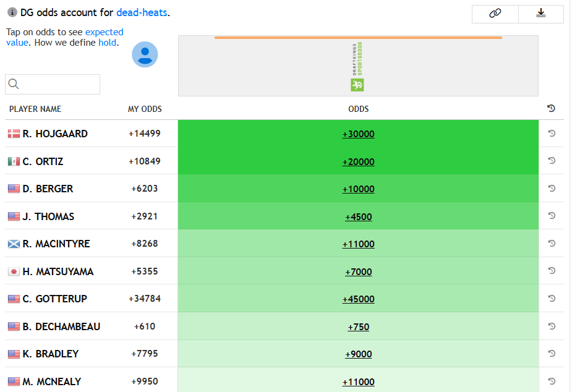The height and width of the screenshot is (392, 572).
Task: Click the orange bar above DraftKings logo
Action: pyautogui.click(x=358, y=38)
